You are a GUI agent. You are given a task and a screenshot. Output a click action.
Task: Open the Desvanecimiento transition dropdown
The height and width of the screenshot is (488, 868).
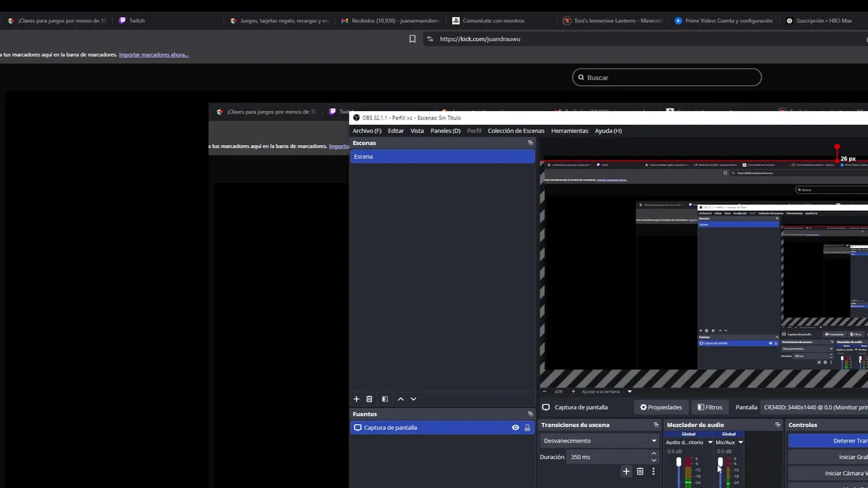tap(599, 441)
